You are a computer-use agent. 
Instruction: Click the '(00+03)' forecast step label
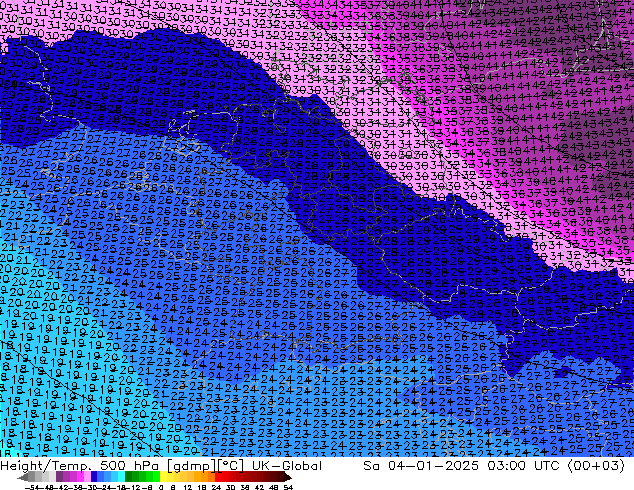[597, 466]
